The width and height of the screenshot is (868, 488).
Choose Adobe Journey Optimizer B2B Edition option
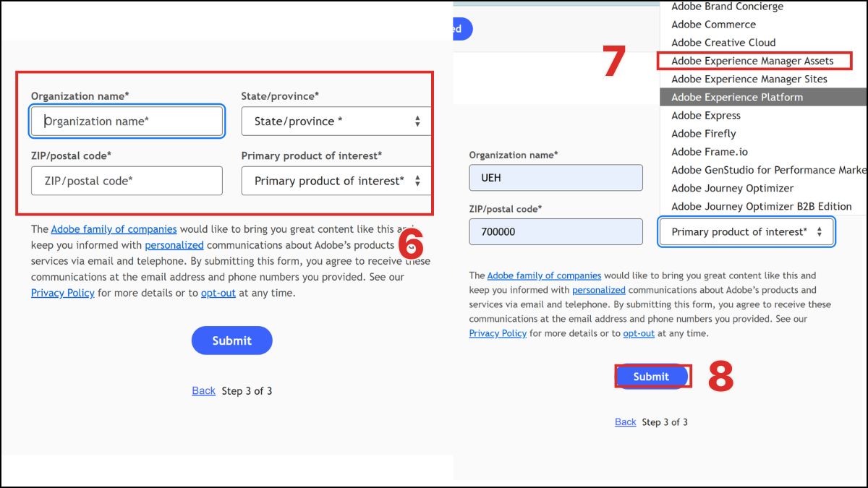pyautogui.click(x=761, y=206)
